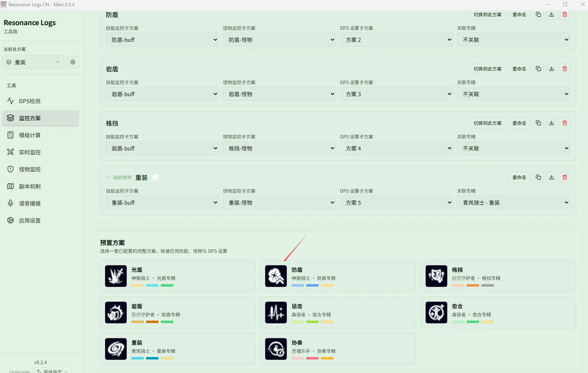Viewport: 588px width, 373px height.
Task: Apply the 防盾 神盾骑士 preset card
Action: point(338,276)
